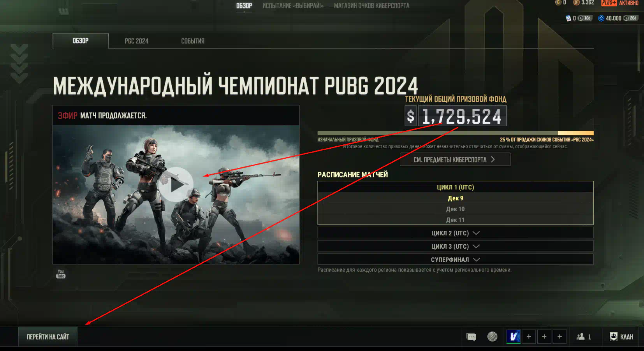Click the 1,729,524 prize pool amount
Screen dimensions: 644x351
pos(462,116)
